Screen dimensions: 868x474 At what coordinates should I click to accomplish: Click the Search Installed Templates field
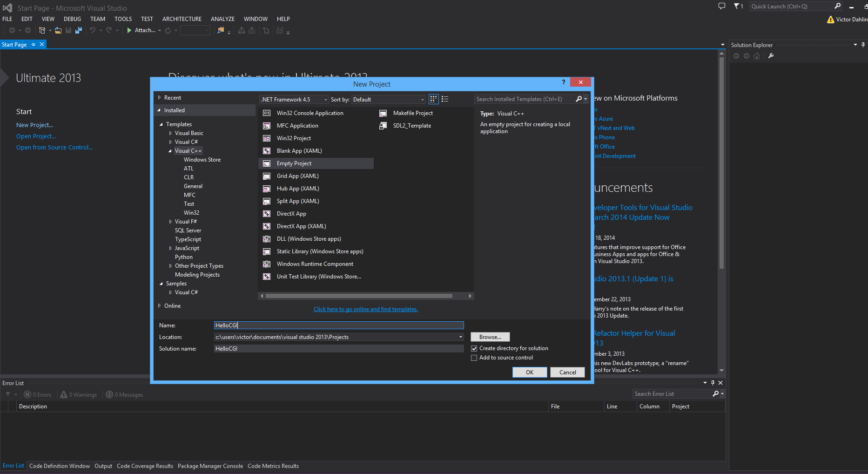point(525,99)
